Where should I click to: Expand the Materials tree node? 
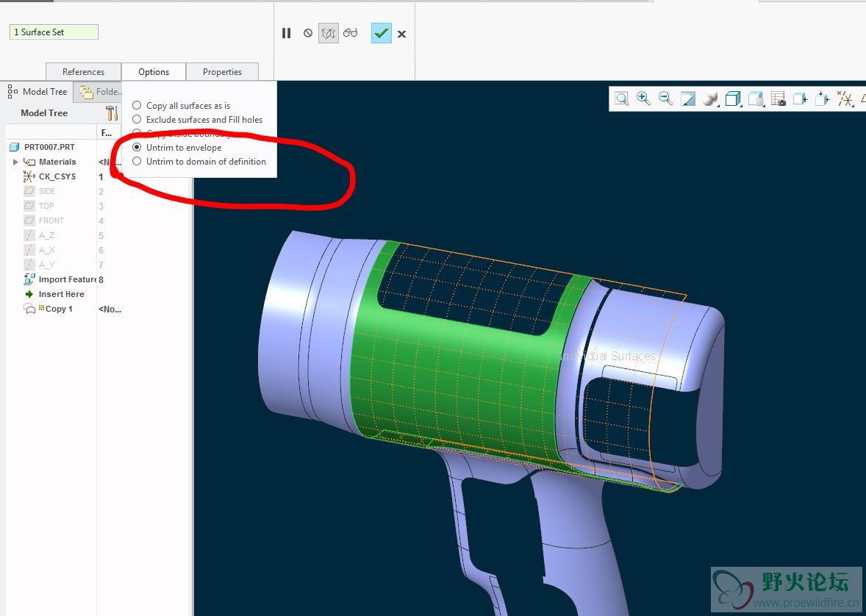click(x=15, y=162)
